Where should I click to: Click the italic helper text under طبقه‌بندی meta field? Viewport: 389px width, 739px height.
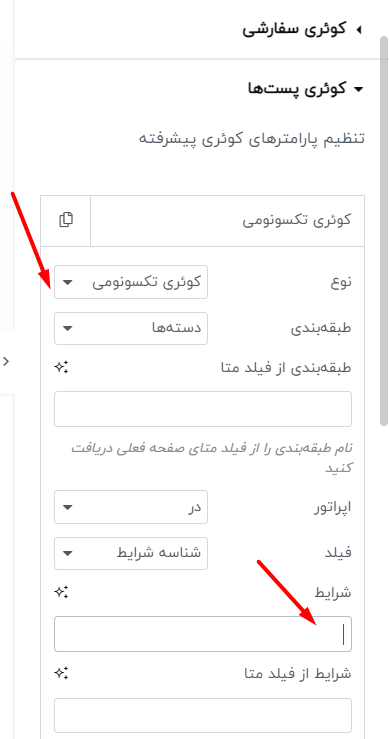tap(212, 458)
